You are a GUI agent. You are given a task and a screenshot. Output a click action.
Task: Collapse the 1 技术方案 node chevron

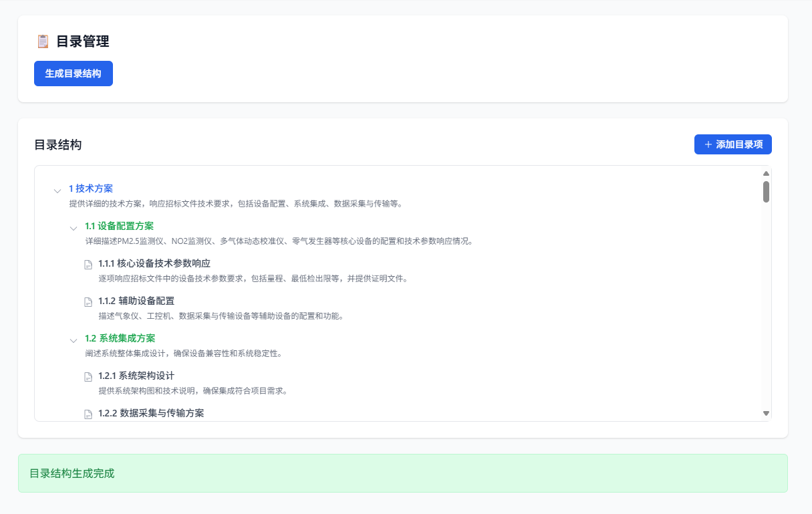[x=57, y=190]
